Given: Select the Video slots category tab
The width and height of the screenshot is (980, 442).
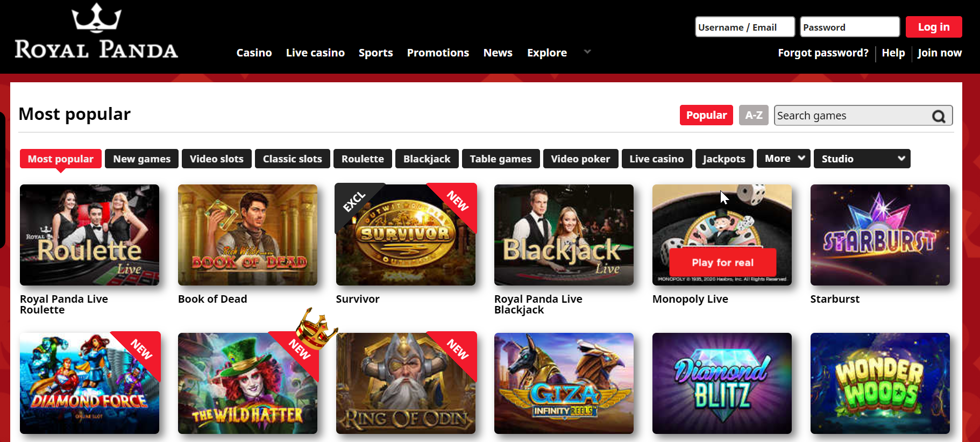Looking at the screenshot, I should 217,159.
